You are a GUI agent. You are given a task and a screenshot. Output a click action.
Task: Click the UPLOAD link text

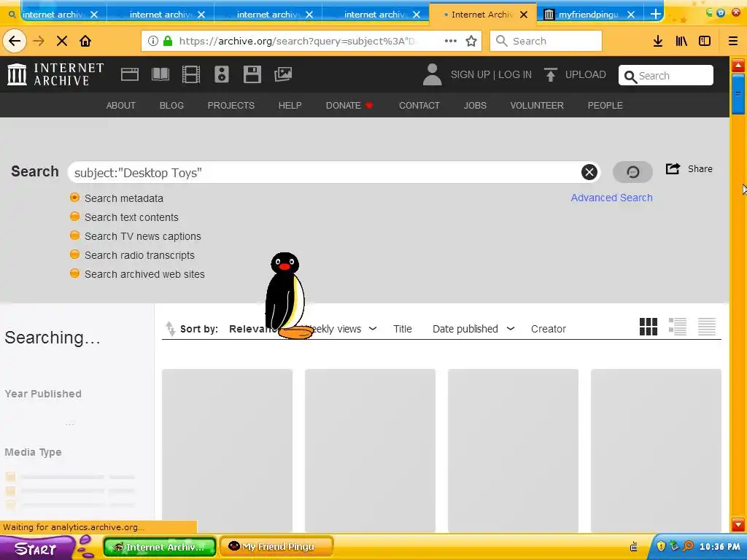point(586,75)
